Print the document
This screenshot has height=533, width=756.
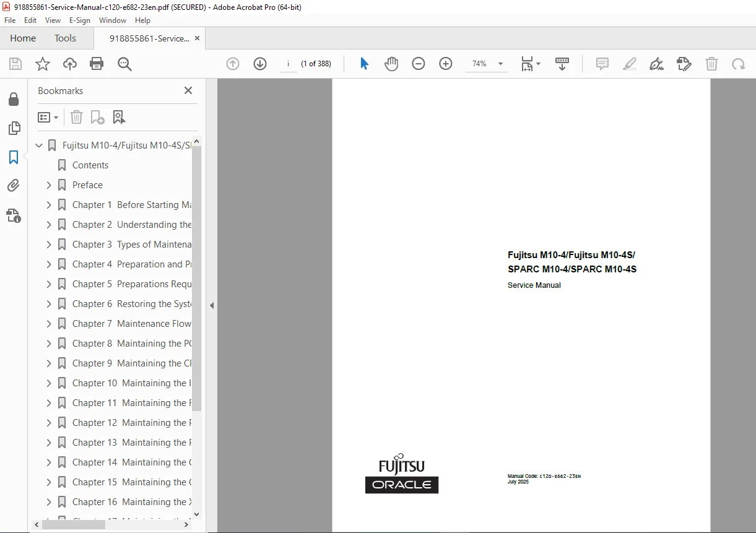click(x=97, y=64)
